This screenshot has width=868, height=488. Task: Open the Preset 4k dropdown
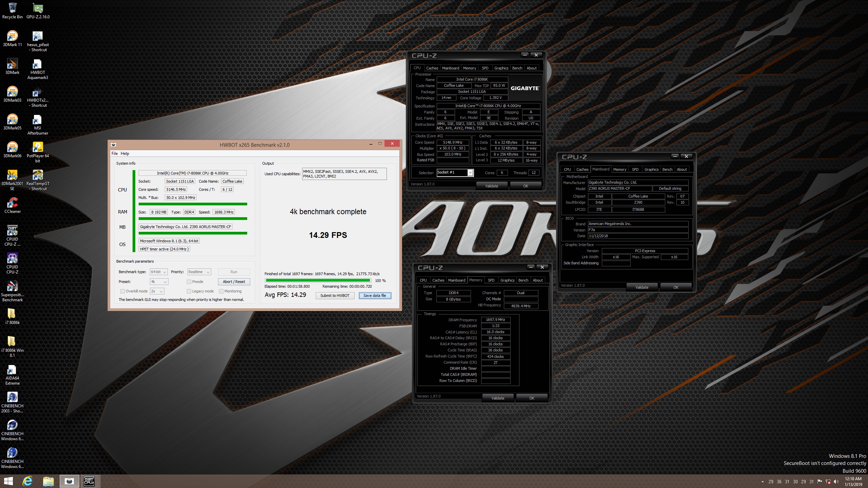click(159, 282)
